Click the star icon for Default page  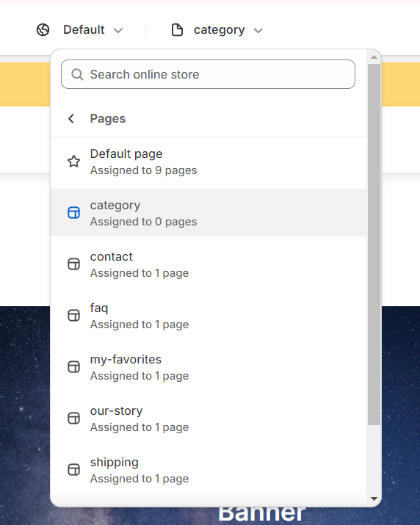click(x=73, y=162)
